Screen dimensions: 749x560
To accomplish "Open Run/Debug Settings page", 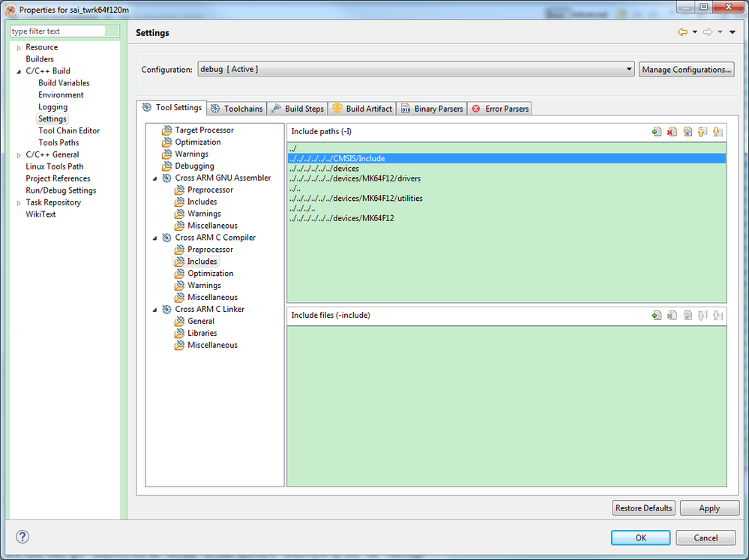I will [61, 190].
